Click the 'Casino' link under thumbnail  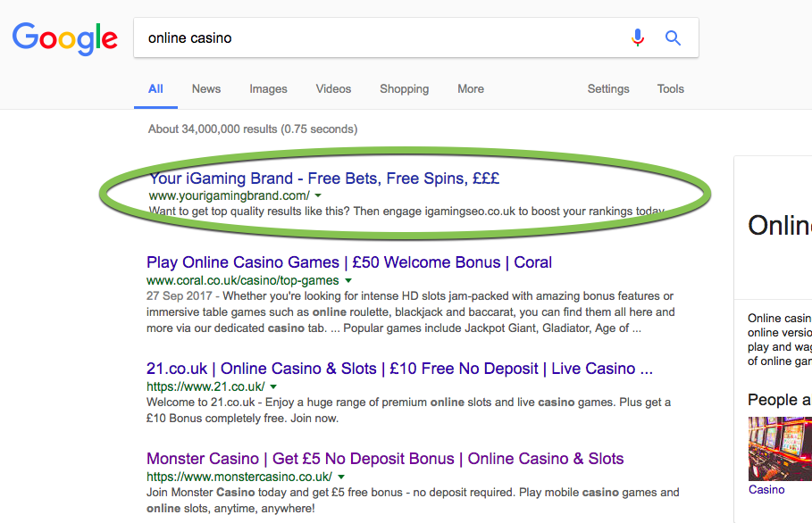coord(766,489)
